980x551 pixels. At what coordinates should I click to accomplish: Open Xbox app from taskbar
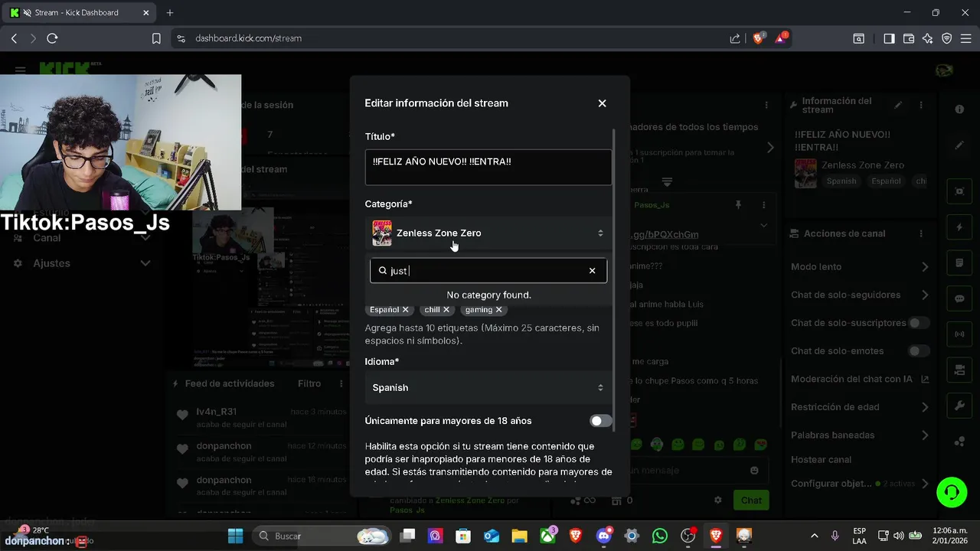point(547,536)
